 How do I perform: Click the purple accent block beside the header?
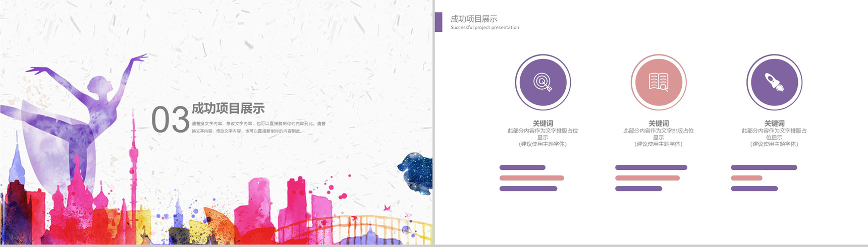[438, 22]
